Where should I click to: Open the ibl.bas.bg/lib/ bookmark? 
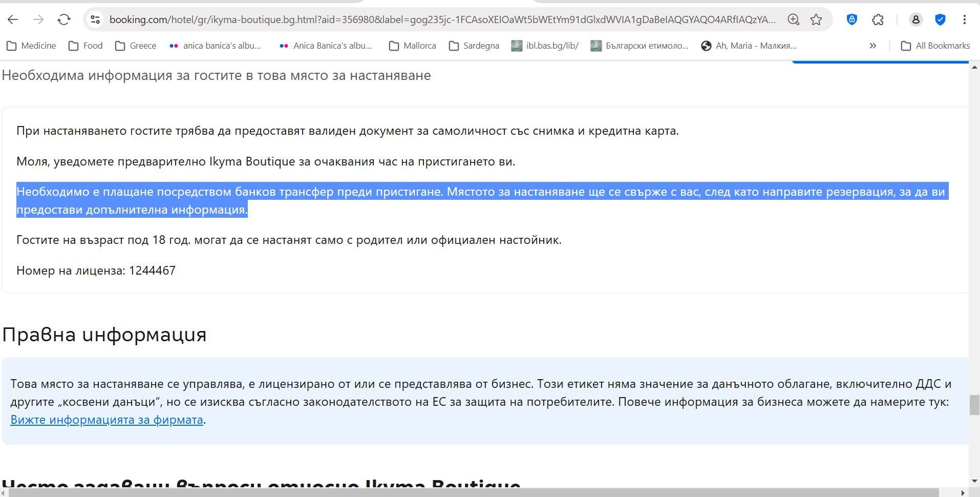(x=545, y=46)
